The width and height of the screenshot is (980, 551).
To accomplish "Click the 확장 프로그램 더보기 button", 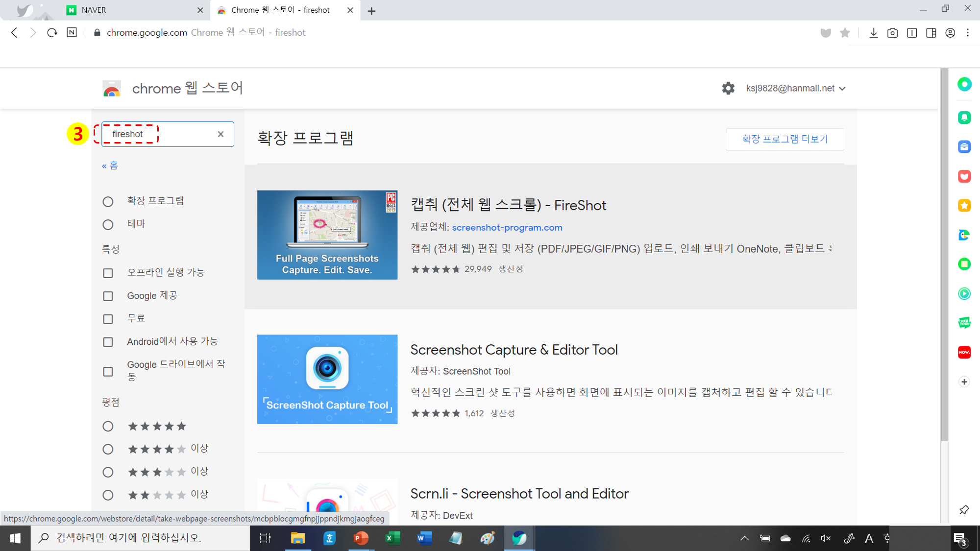I will click(x=784, y=139).
